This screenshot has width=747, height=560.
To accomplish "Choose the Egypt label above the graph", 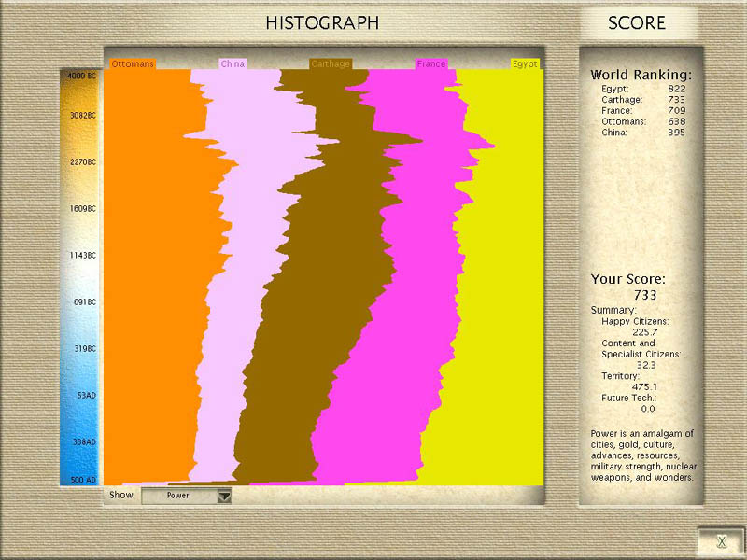I will pyautogui.click(x=525, y=64).
